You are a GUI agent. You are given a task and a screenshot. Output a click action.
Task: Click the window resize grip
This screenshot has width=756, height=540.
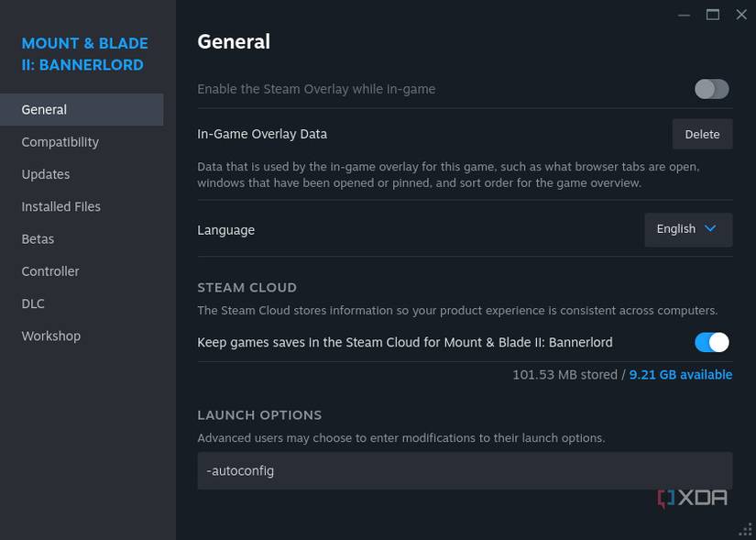744,529
